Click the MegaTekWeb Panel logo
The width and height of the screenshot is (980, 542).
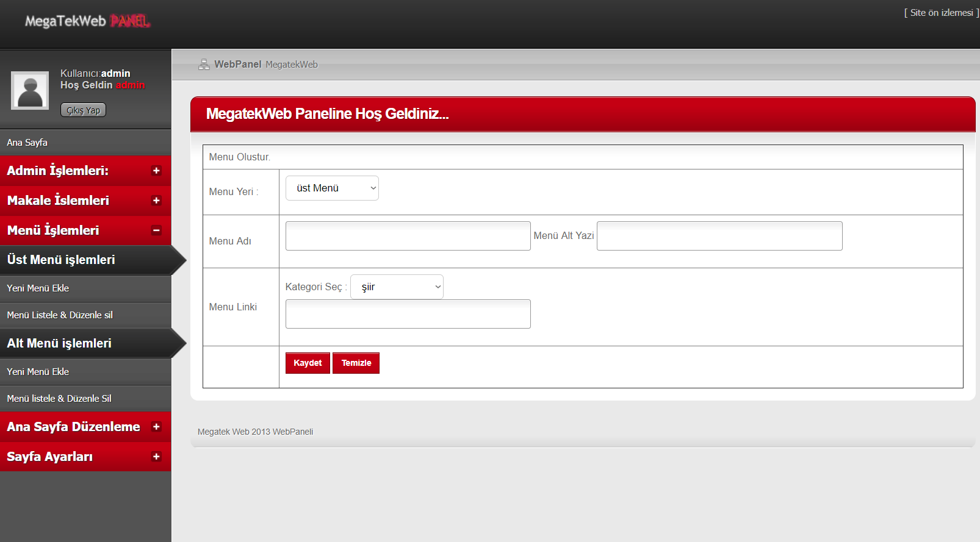tap(87, 21)
